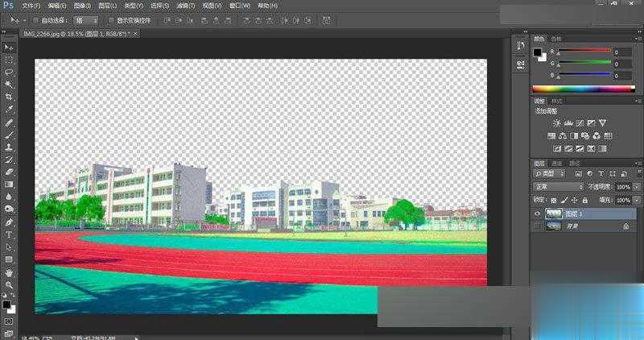Select the Magic Wand tool

pyautogui.click(x=9, y=85)
